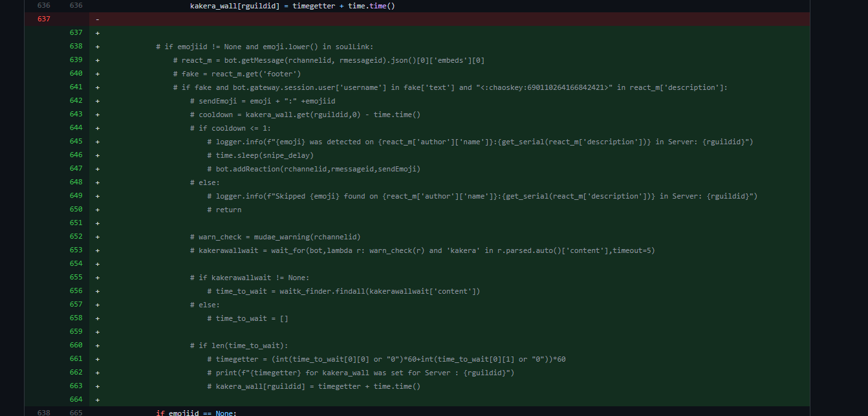
Task: Click the '# react_m = bot.getMessage' code line
Action: point(329,60)
